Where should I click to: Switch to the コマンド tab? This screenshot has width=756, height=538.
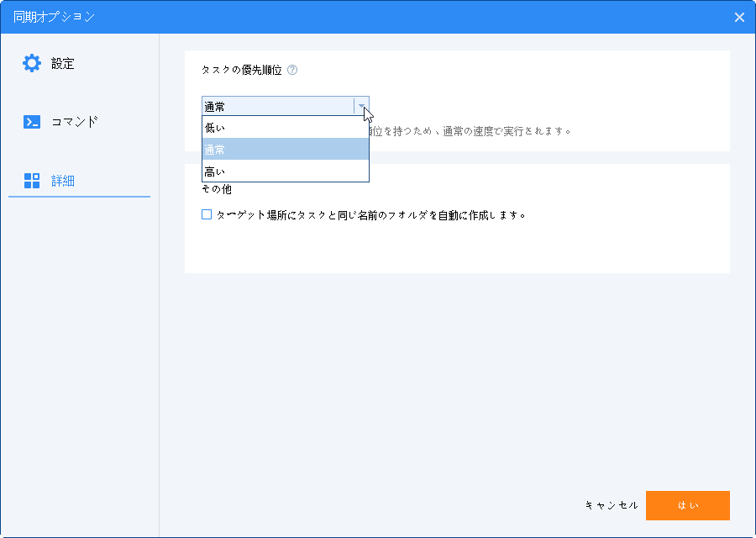(75, 122)
